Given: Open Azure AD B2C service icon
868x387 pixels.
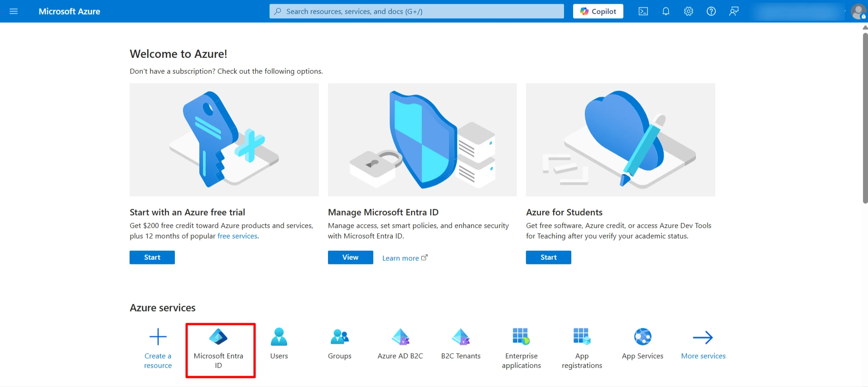Looking at the screenshot, I should point(400,337).
